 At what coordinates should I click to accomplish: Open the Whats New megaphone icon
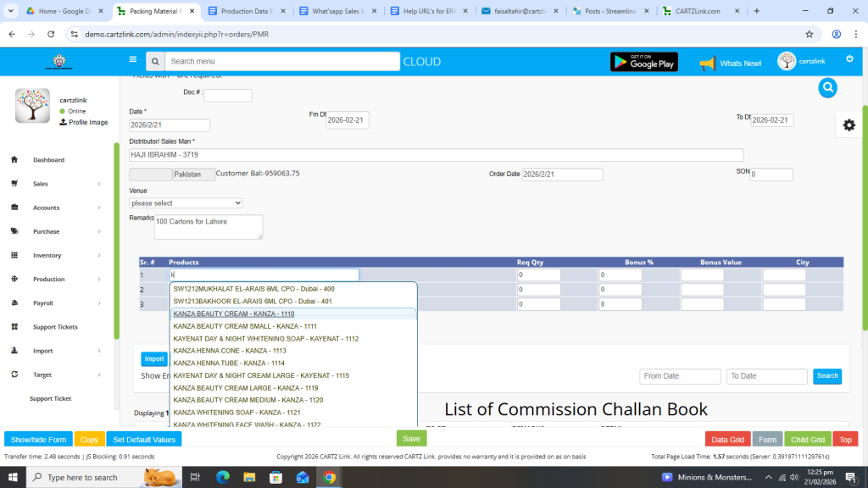707,64
